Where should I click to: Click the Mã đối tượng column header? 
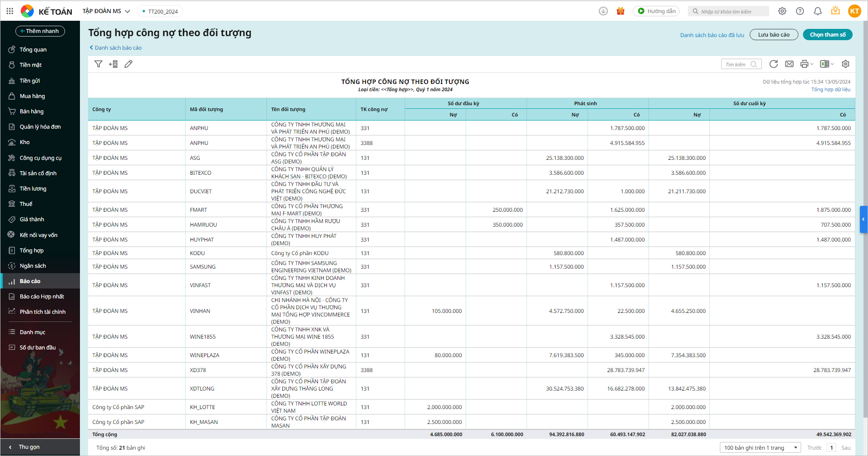226,109
